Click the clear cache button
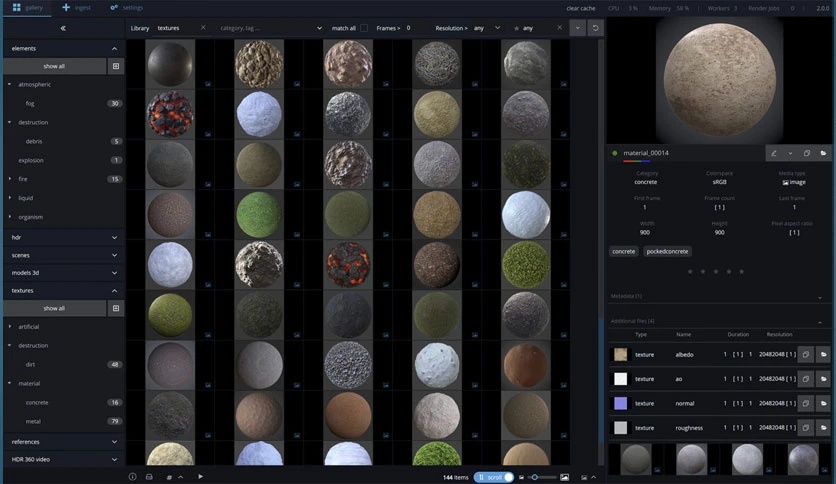 click(581, 9)
